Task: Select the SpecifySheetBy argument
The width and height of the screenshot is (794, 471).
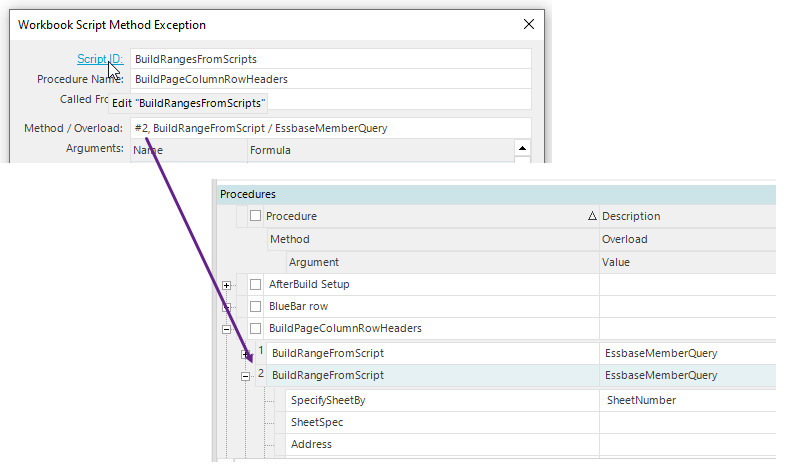Action: (x=443, y=400)
